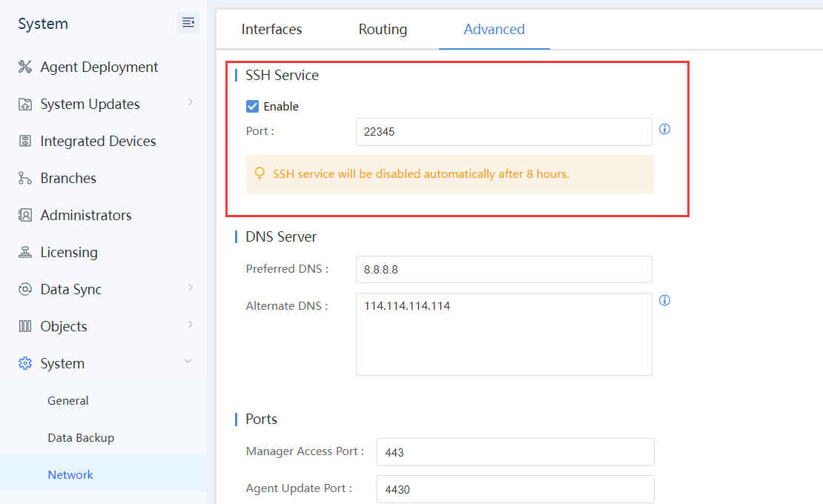
Task: Click the Preferred DNS input field
Action: [x=503, y=270]
